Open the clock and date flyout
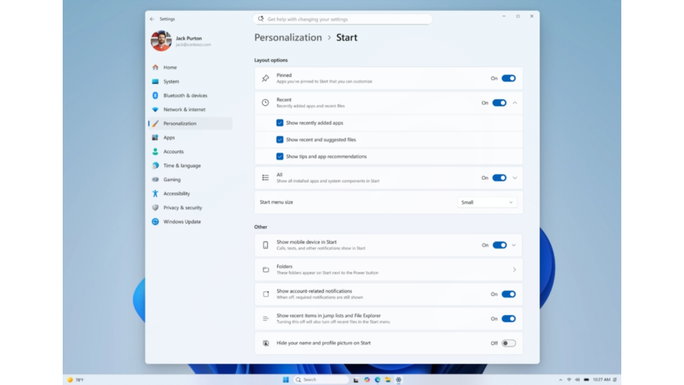Viewport: 684px width, 385px height. tap(601, 380)
